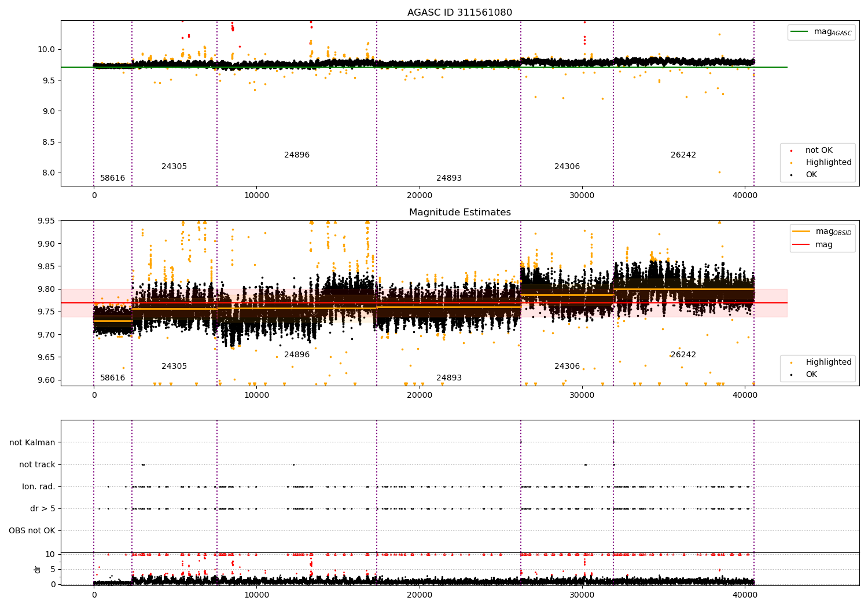868x608 pixels.
Task: Click obsid label 26242 in the top plot
Action: click(x=683, y=155)
